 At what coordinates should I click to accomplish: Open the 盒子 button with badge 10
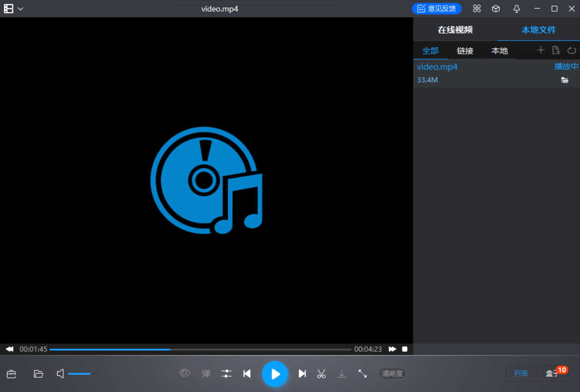552,373
